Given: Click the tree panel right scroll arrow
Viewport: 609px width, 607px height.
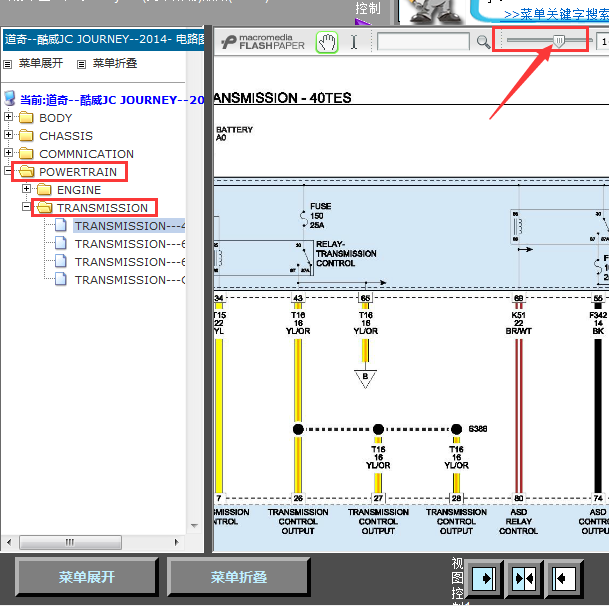Looking at the screenshot, I should pyautogui.click(x=177, y=542).
